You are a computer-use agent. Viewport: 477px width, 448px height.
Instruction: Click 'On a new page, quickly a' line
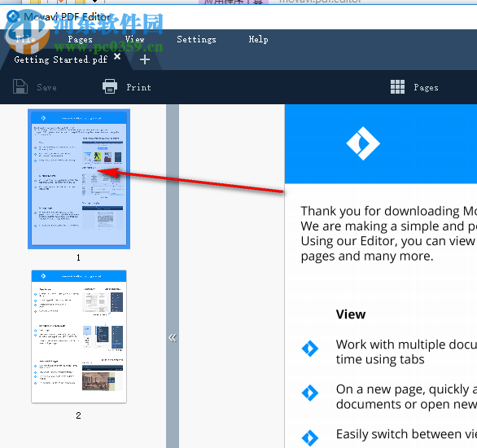(x=406, y=389)
